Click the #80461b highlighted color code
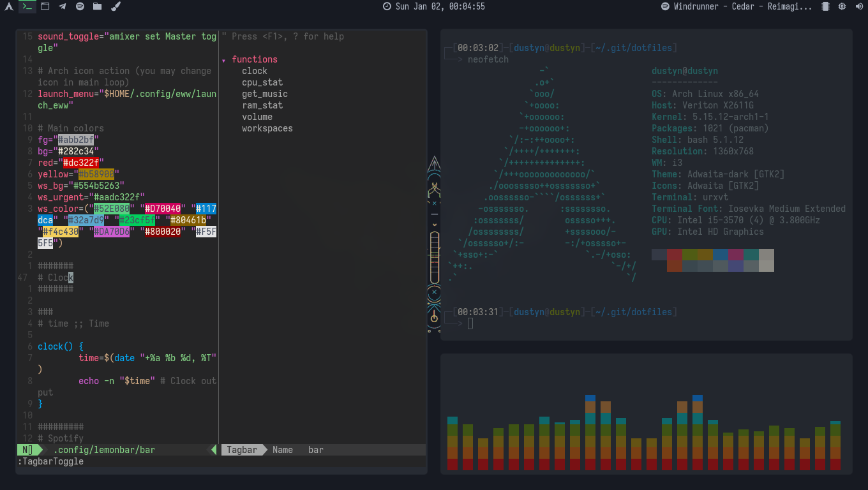Image resolution: width=868 pixels, height=490 pixels. point(188,220)
